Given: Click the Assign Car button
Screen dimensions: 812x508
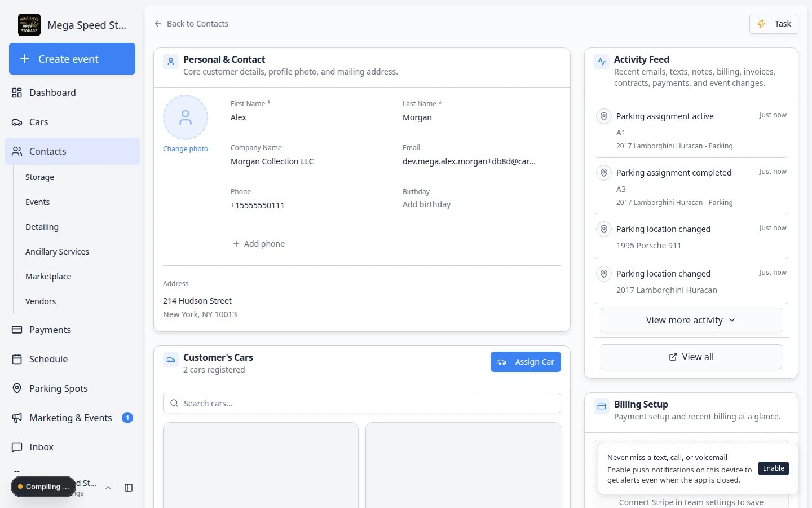Looking at the screenshot, I should tap(526, 362).
